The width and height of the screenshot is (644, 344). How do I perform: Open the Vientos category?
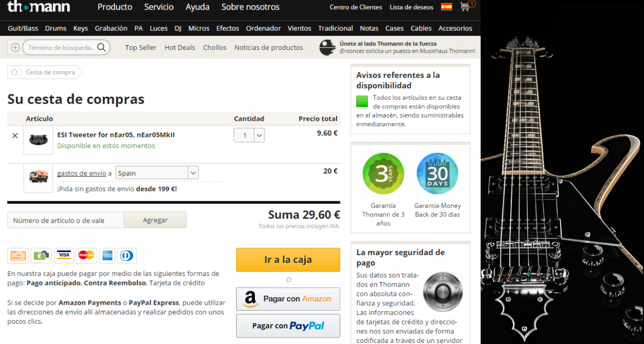pos(299,28)
